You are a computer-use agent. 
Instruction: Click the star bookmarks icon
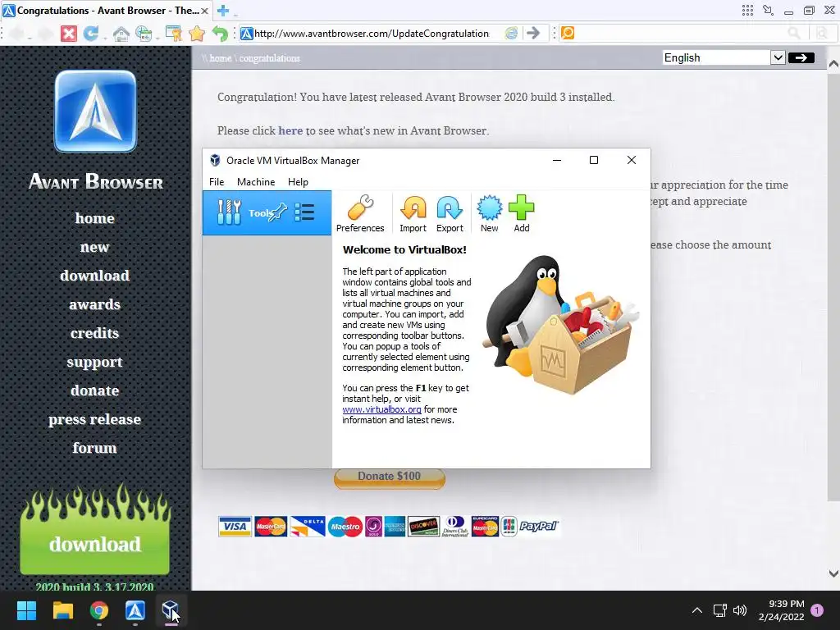(x=197, y=33)
